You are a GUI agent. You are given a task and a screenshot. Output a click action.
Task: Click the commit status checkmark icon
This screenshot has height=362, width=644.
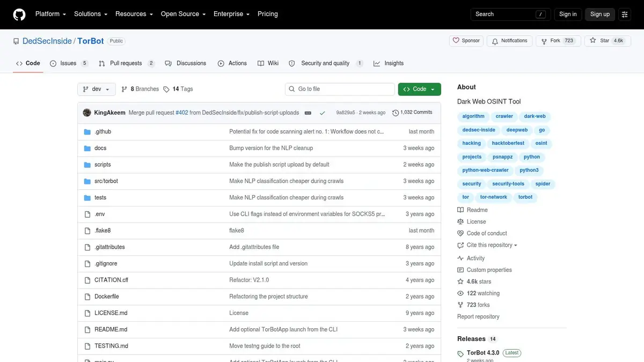click(x=322, y=113)
